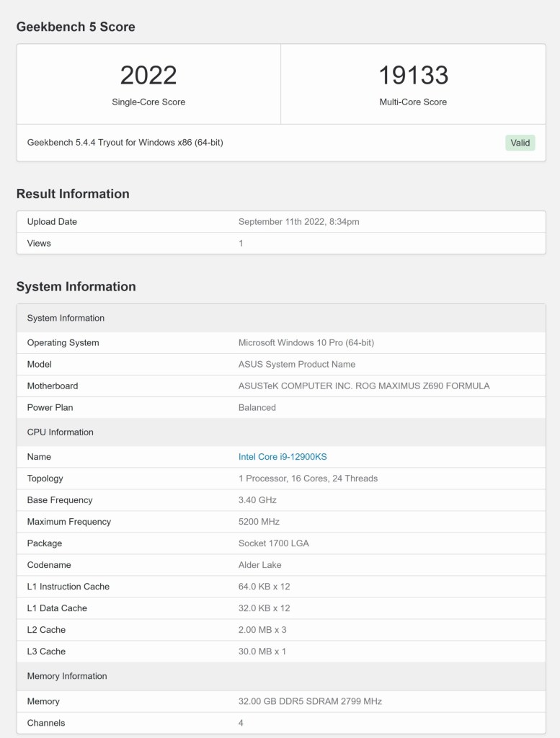
Task: Click the Maximum Frequency label
Action: 69,522
